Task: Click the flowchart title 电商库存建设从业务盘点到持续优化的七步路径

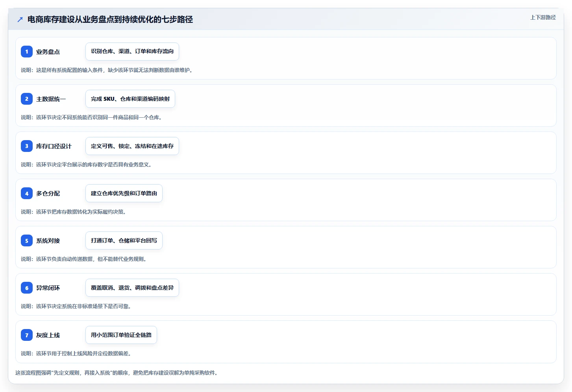Action: pos(110,19)
